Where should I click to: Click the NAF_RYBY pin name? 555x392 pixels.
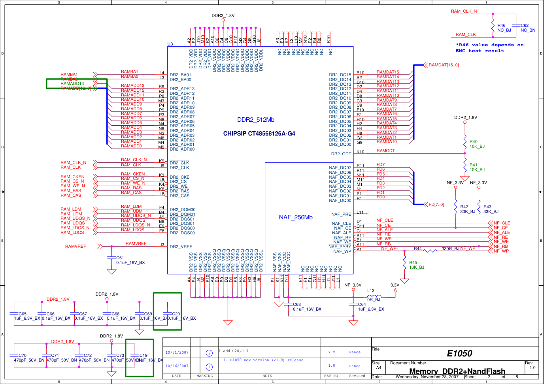click(340, 247)
